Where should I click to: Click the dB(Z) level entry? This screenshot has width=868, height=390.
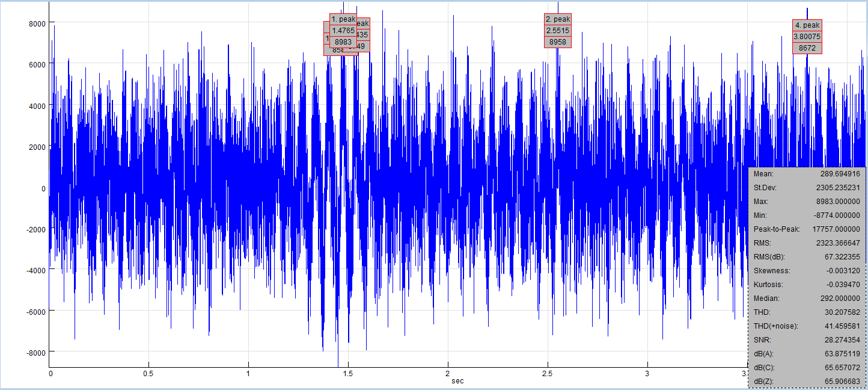pyautogui.click(x=806, y=382)
